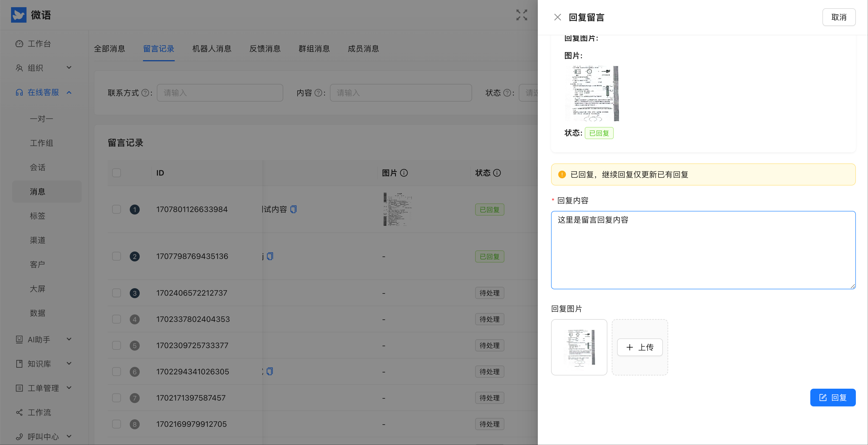Screen dimensions: 868x445
Task: Check the box for row 1702406572212737
Action: coord(117,293)
